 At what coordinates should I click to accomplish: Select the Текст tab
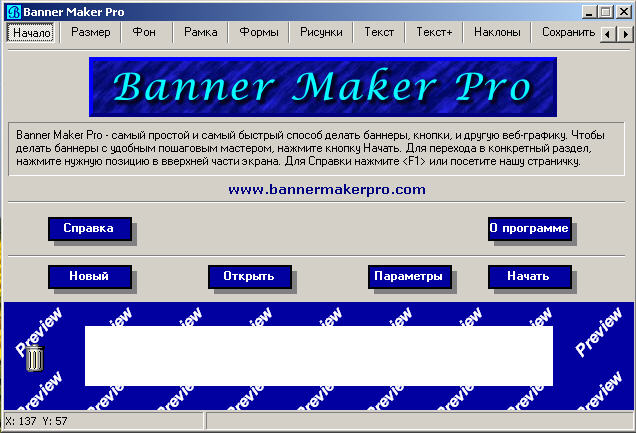point(379,32)
